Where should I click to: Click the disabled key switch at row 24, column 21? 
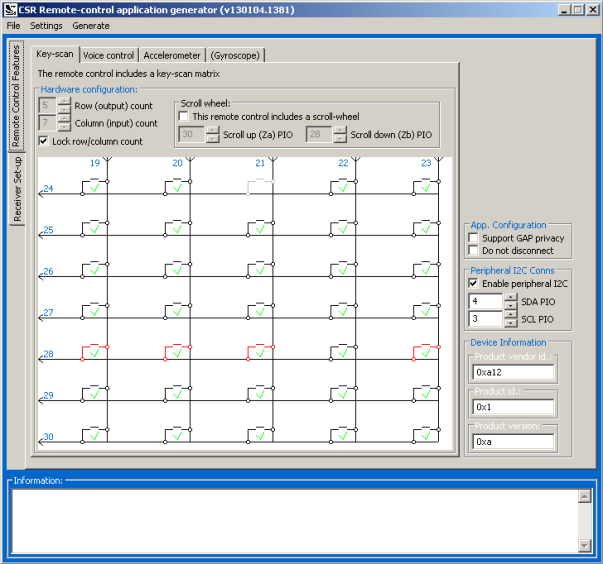(x=259, y=185)
